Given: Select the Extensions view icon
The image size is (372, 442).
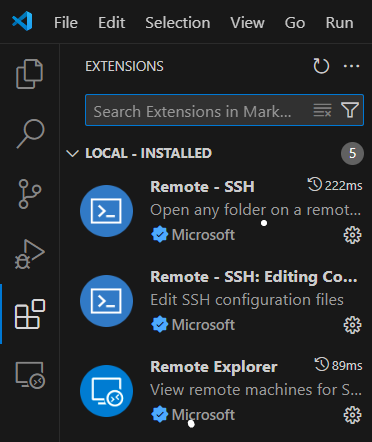Looking at the screenshot, I should 30,314.
